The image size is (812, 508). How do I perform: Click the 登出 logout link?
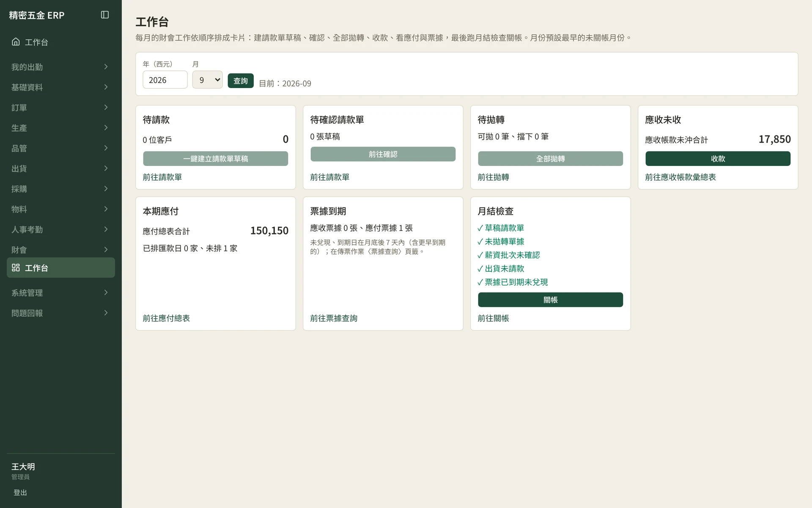point(20,492)
